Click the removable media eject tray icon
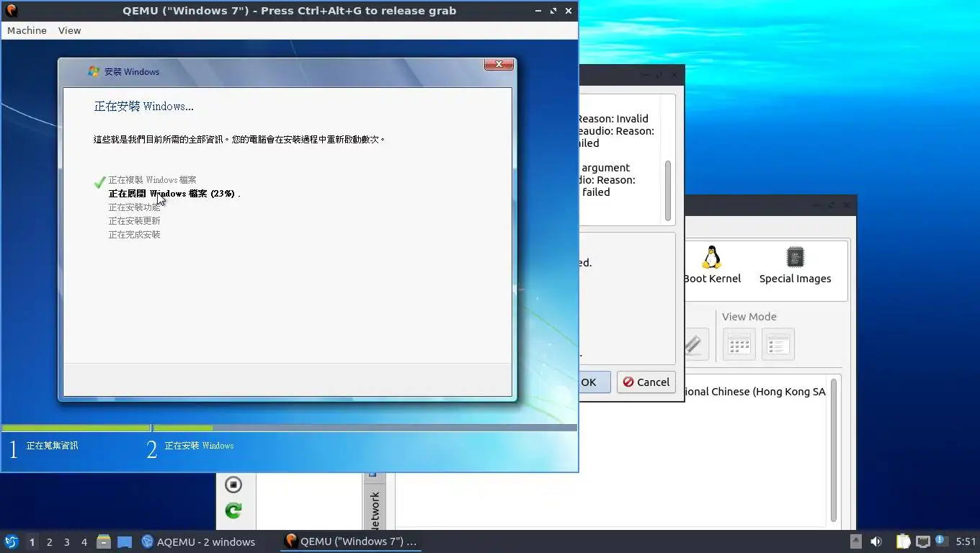 tap(856, 541)
